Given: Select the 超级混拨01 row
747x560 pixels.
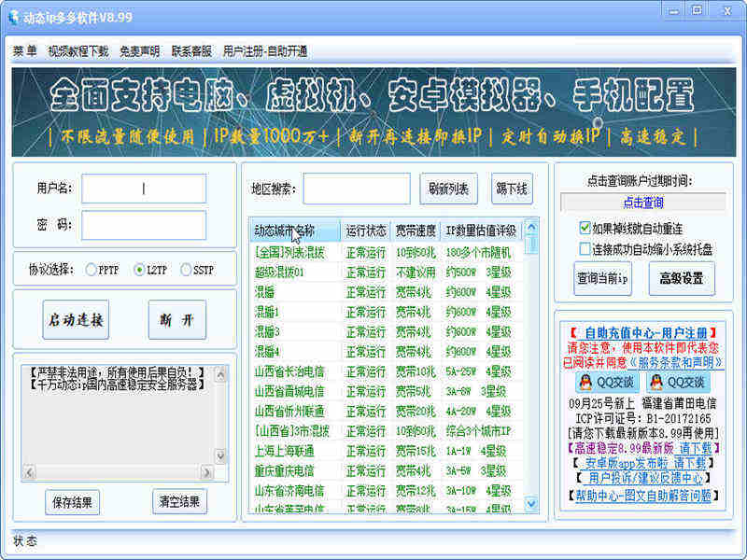Looking at the screenshot, I should click(386, 273).
